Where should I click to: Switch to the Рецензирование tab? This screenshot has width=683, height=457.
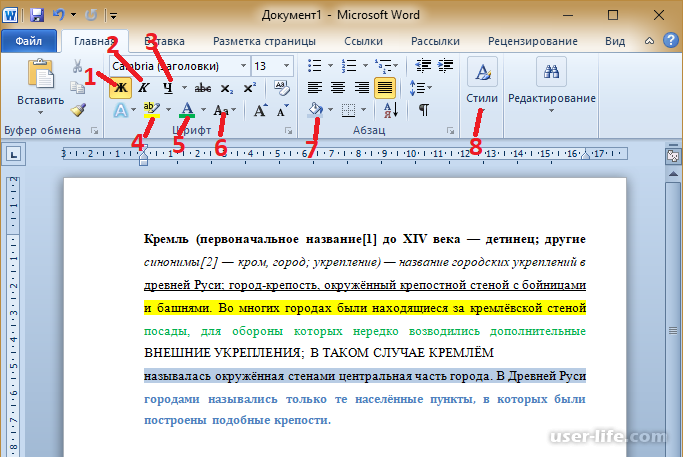pos(533,41)
